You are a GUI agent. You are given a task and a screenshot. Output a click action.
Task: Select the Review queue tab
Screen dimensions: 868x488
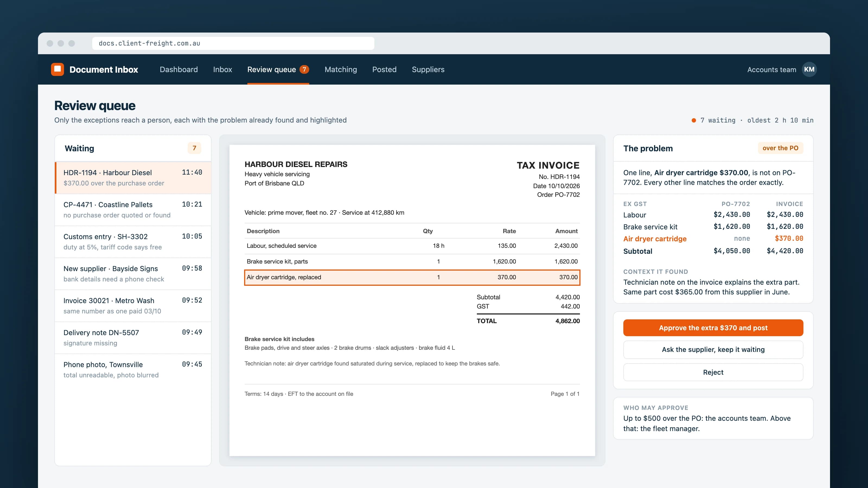tap(278, 69)
